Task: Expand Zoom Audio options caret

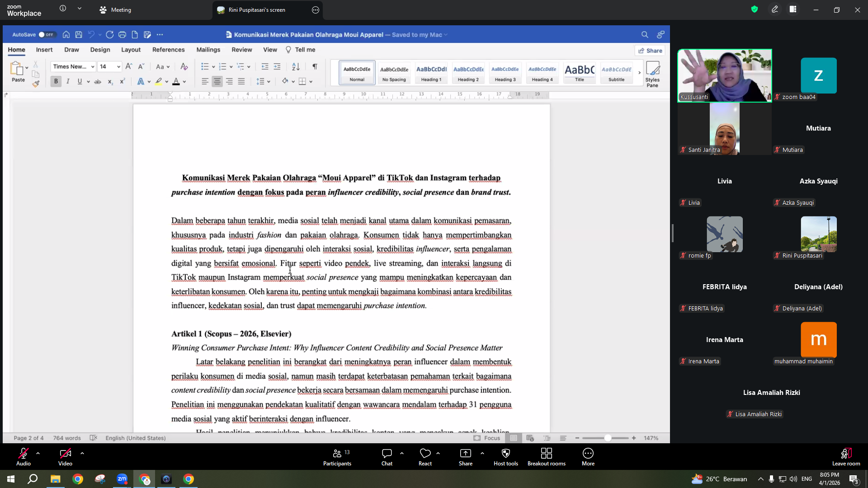Action: (38, 453)
